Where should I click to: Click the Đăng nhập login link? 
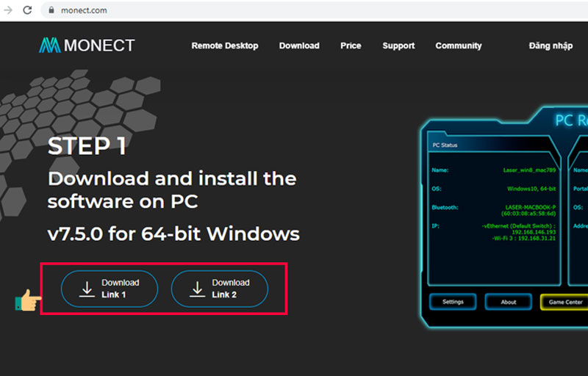[x=551, y=46]
